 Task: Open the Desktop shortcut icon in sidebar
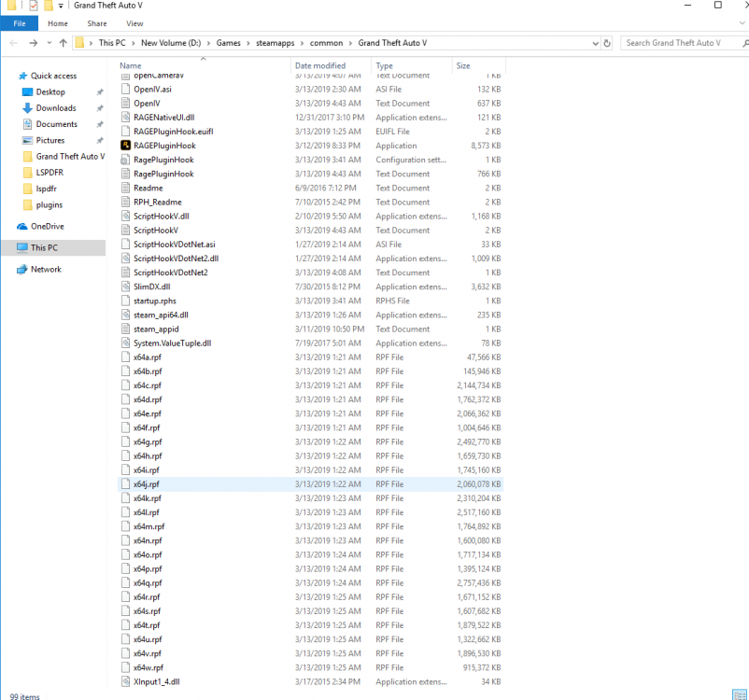[28, 91]
